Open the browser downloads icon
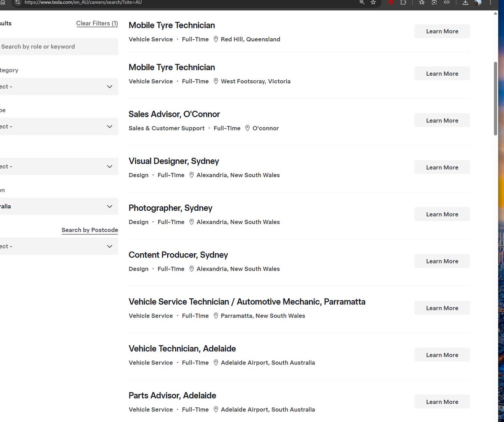Screen dimensions: 504x422 [465, 2]
